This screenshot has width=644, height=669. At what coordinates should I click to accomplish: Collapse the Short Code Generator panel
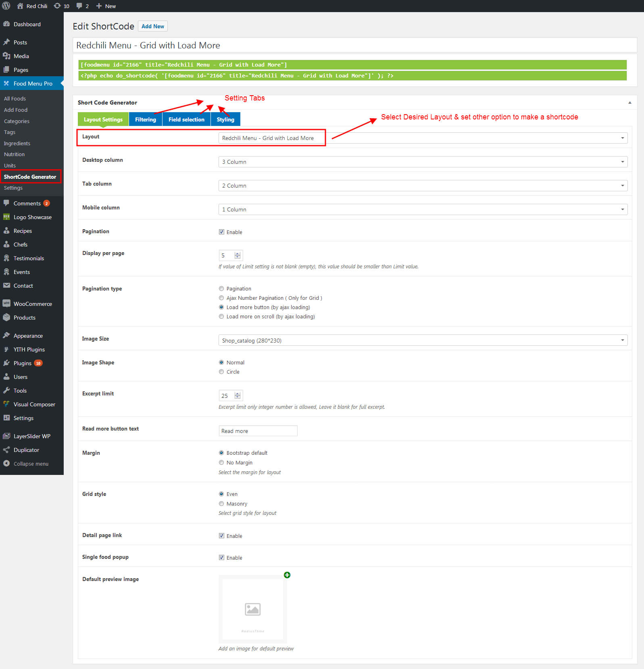coord(629,102)
